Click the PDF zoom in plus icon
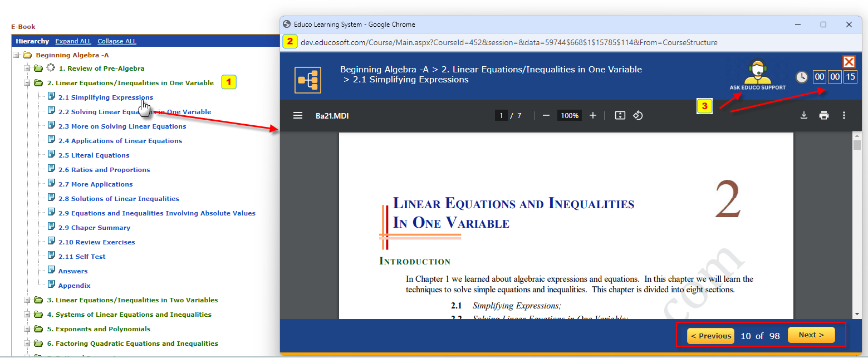868x358 pixels. (593, 115)
